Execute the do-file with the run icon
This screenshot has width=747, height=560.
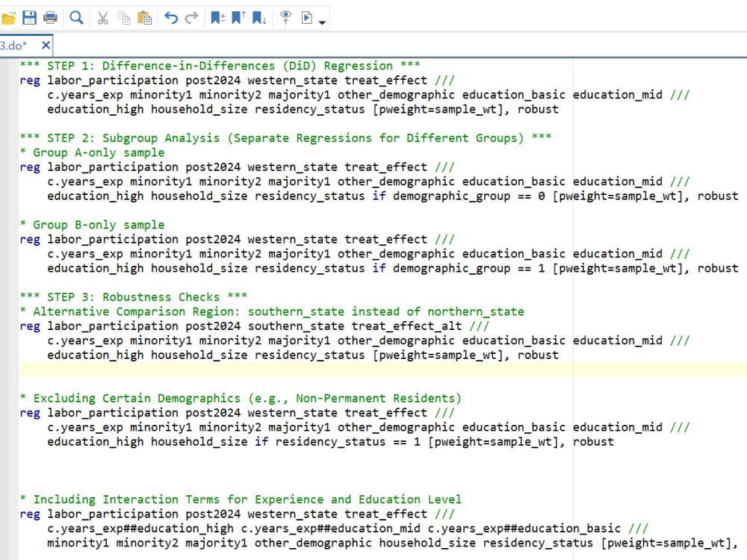pos(307,18)
